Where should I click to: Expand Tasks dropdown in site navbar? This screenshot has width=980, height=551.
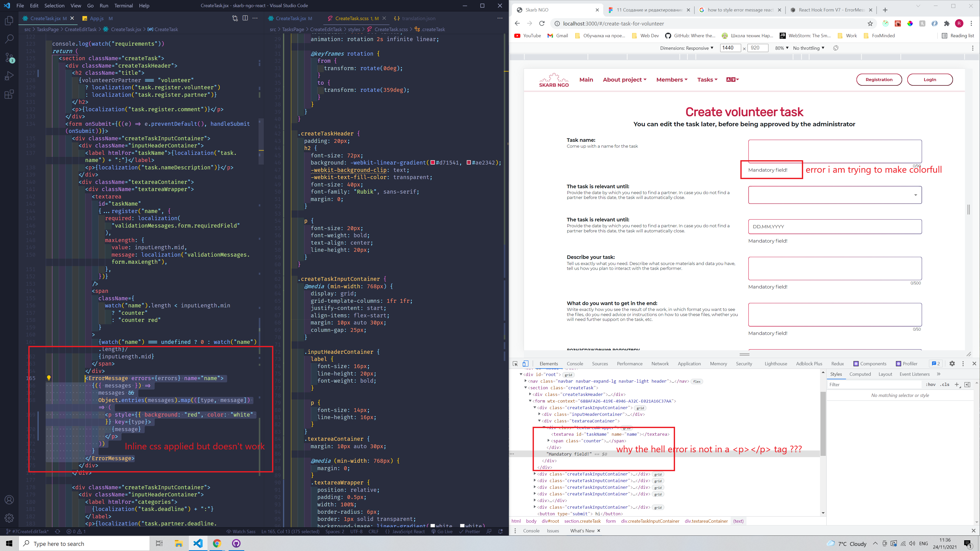[x=707, y=80]
